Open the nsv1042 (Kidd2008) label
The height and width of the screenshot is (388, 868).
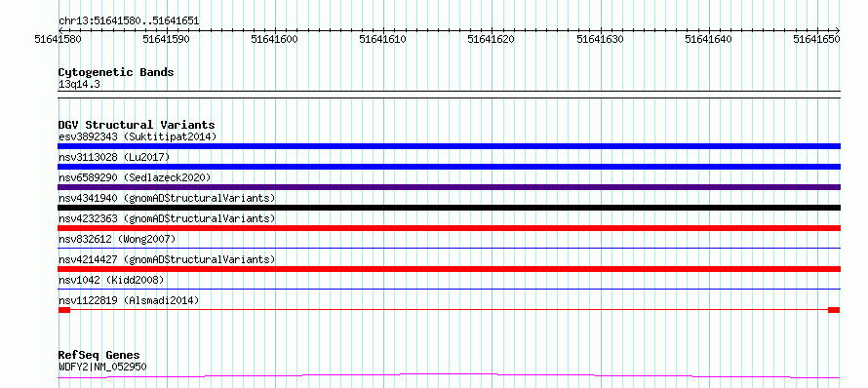(111, 280)
